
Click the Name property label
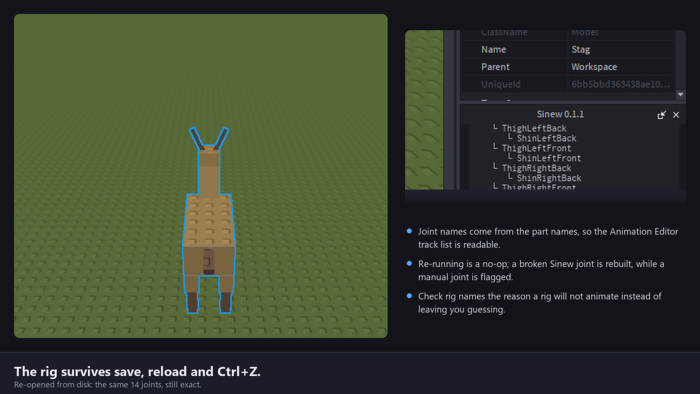494,50
